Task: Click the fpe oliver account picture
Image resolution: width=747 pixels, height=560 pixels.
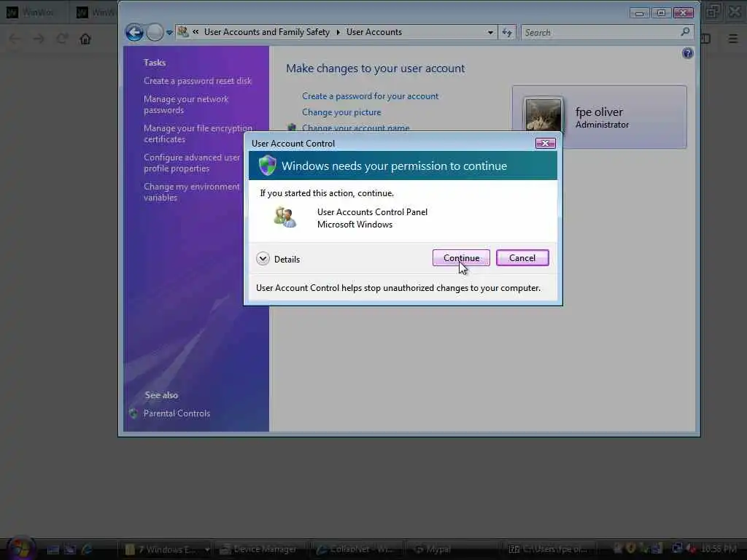Action: pyautogui.click(x=543, y=114)
